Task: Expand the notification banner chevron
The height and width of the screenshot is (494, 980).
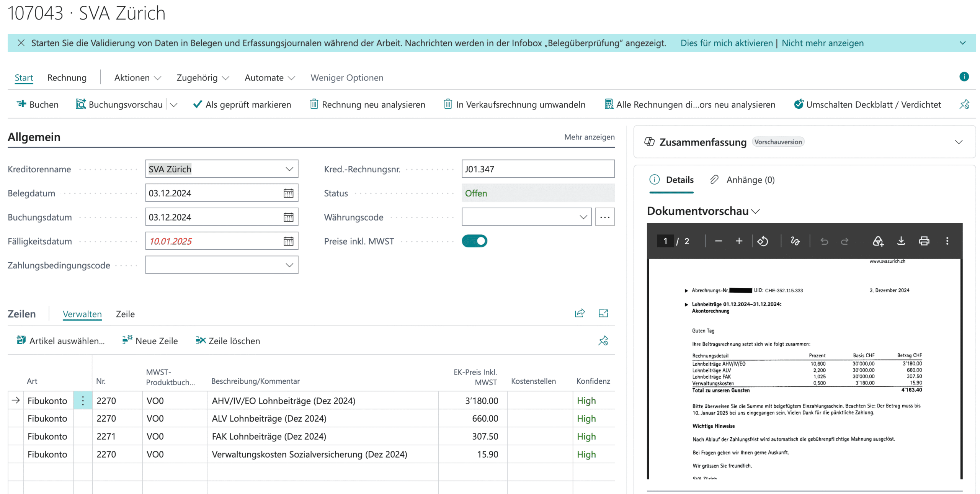Action: [x=962, y=43]
